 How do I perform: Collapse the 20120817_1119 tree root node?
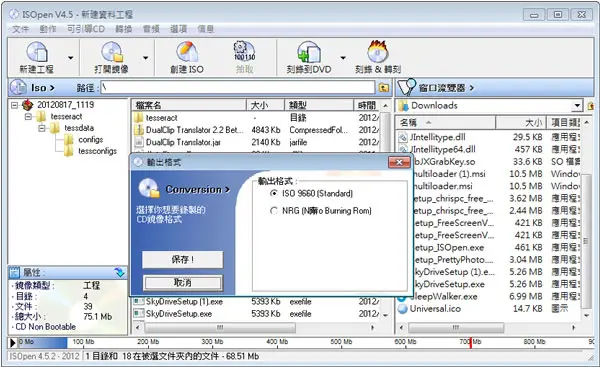pyautogui.click(x=15, y=104)
